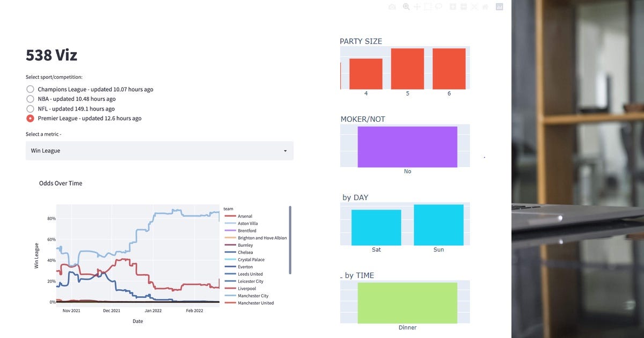This screenshot has width=644, height=338.
Task: Open the Win League metric dropdown
Action: click(159, 151)
